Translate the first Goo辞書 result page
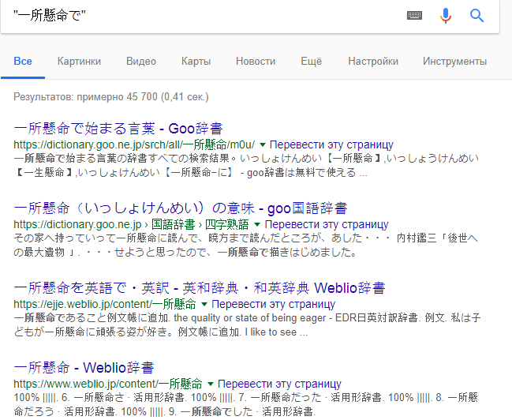 tap(331, 144)
